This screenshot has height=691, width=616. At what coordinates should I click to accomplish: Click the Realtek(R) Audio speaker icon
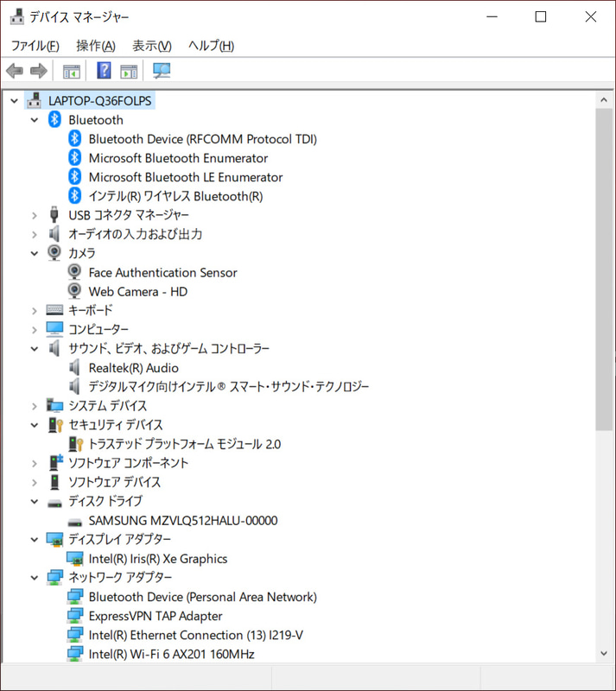[74, 368]
